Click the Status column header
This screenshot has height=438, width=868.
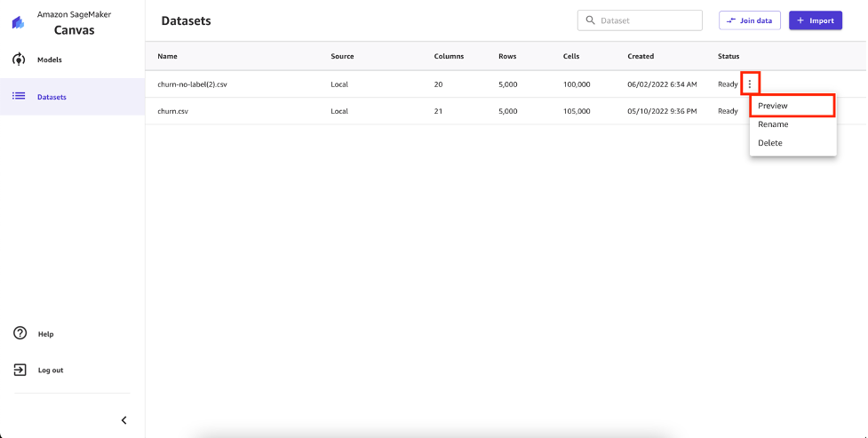tap(729, 56)
